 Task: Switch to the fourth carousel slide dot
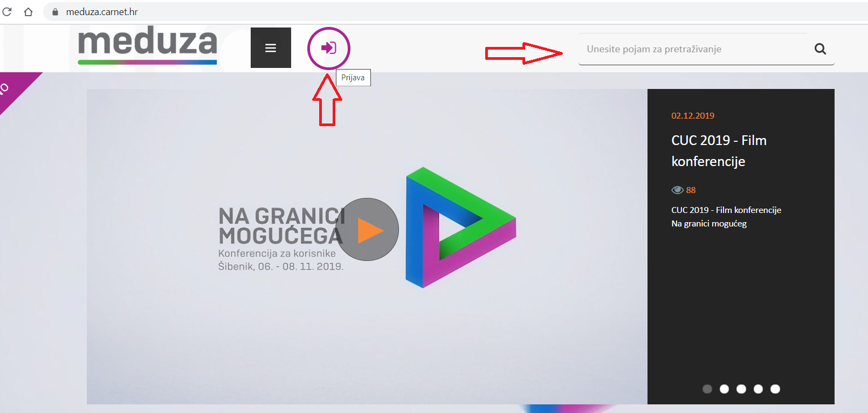point(758,389)
